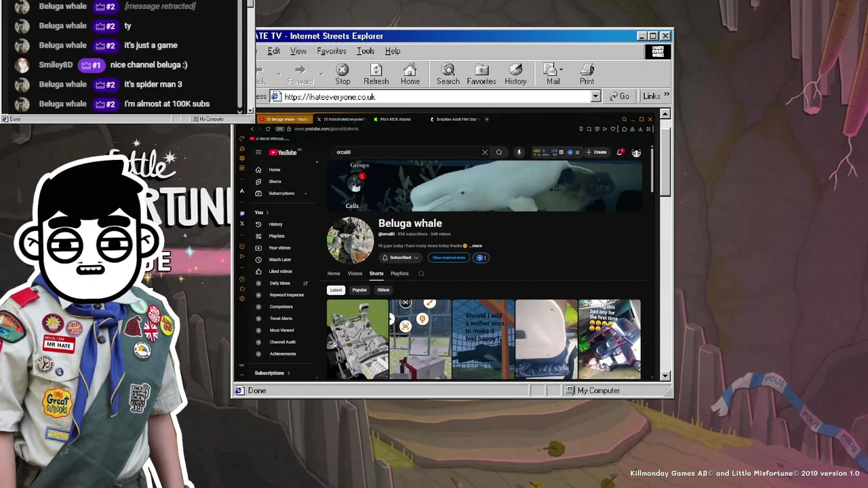Click the search icon in channel tabs
868x488 pixels.
tap(421, 274)
